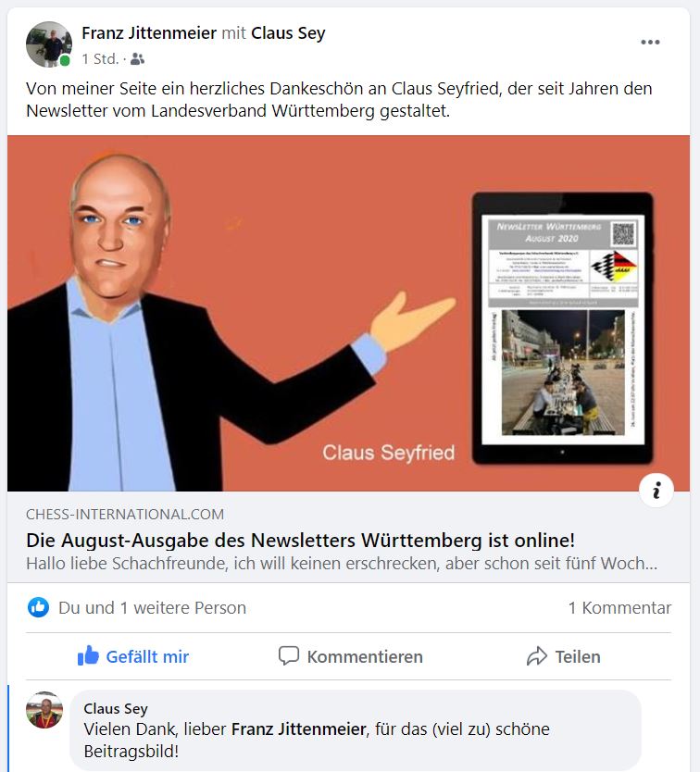The height and width of the screenshot is (772, 700).
Task: Click the Teilen button
Action: 564,656
